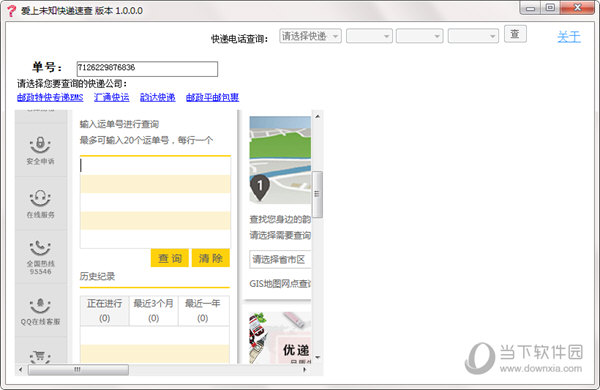600x390 pixels.
Task: Click the GIS地图网点查询 text
Action: [280, 284]
